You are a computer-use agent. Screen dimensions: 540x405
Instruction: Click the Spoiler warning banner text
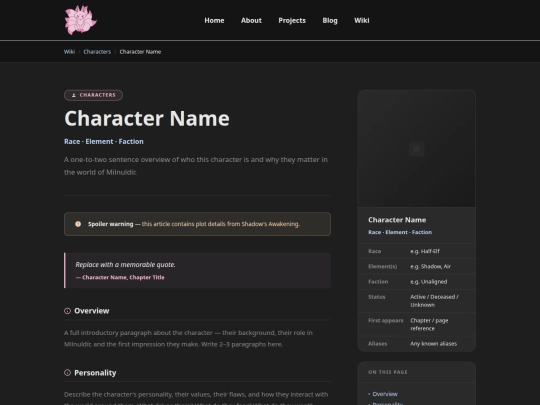coord(194,224)
